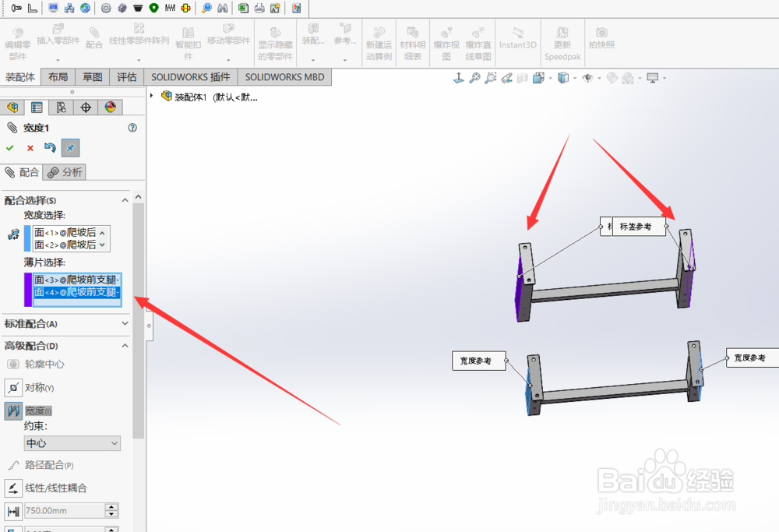Image resolution: width=779 pixels, height=532 pixels.
Task: Open the view orientation cube dropdown arrow
Action: pyautogui.click(x=551, y=78)
